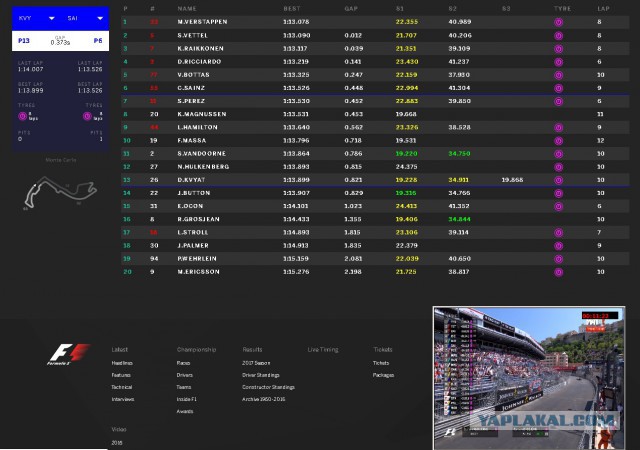640x450 pixels.
Task: Sort table by the BEST column header
Action: pos(292,9)
